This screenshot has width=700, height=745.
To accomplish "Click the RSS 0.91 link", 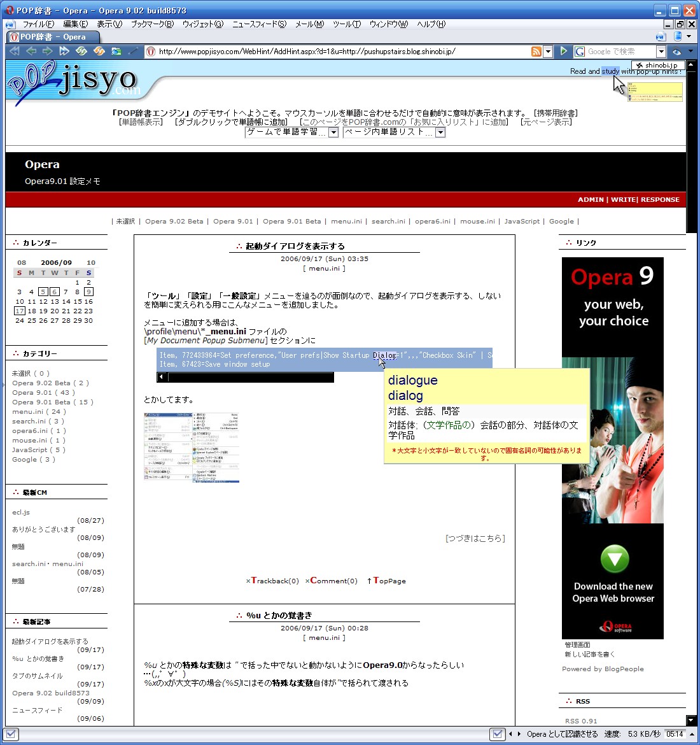I will tap(581, 721).
